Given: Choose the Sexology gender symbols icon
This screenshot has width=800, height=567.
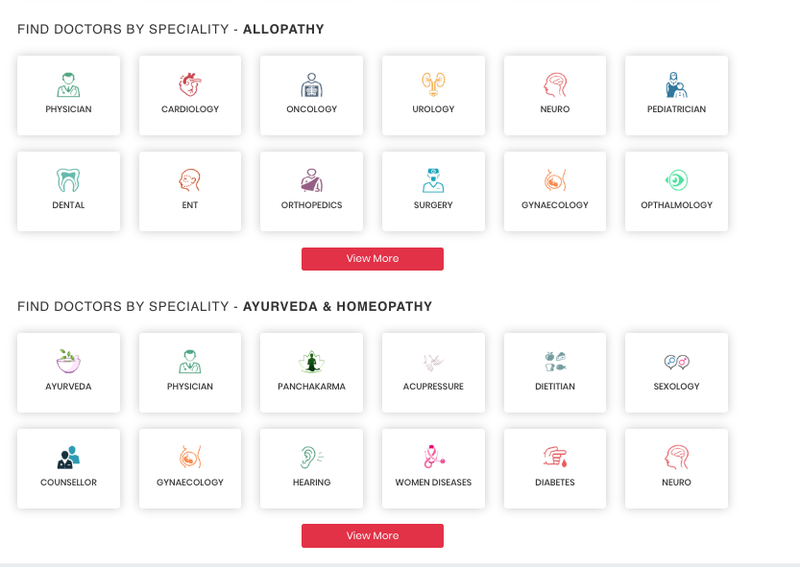Looking at the screenshot, I should 677,362.
